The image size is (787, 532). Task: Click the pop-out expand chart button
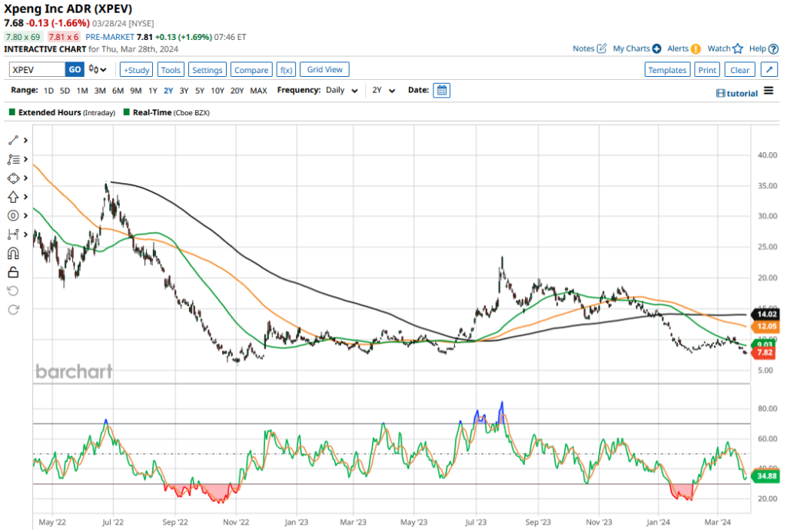[769, 69]
